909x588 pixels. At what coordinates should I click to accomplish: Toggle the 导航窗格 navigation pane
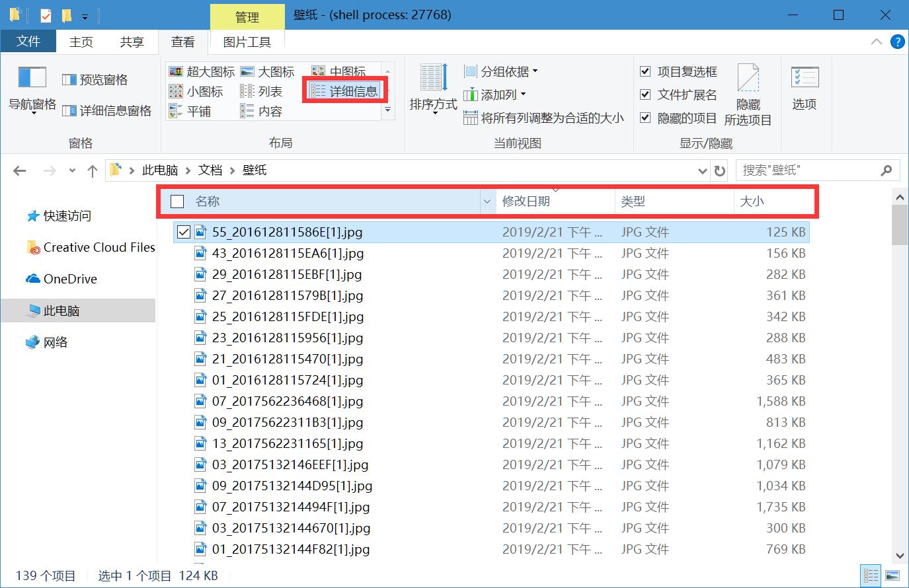(x=31, y=91)
